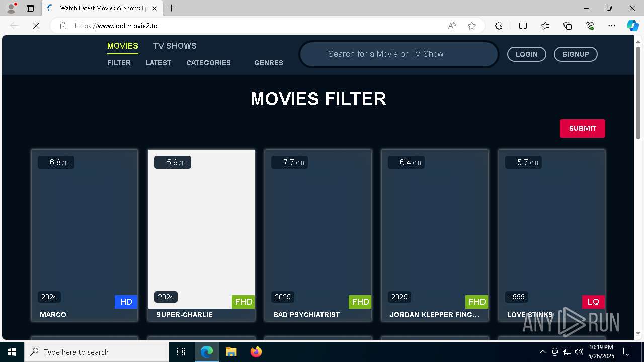Open the network status icon

[567, 352]
